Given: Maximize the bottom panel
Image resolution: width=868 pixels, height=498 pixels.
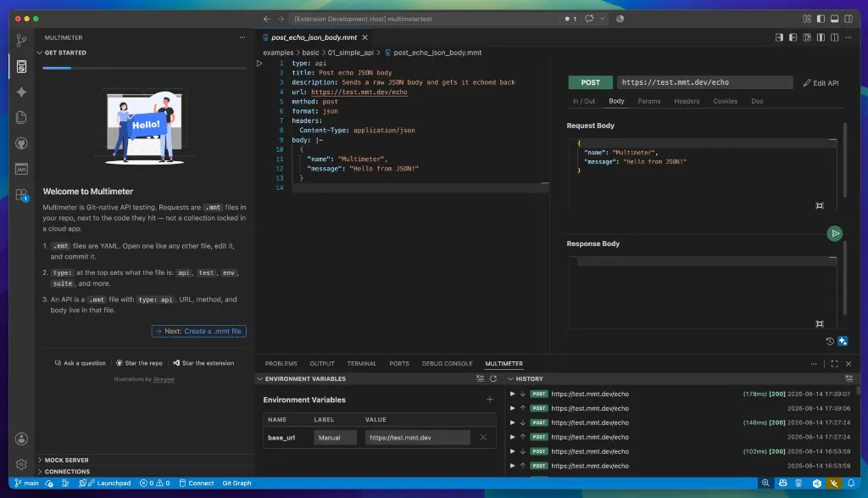Looking at the screenshot, I should coord(834,364).
